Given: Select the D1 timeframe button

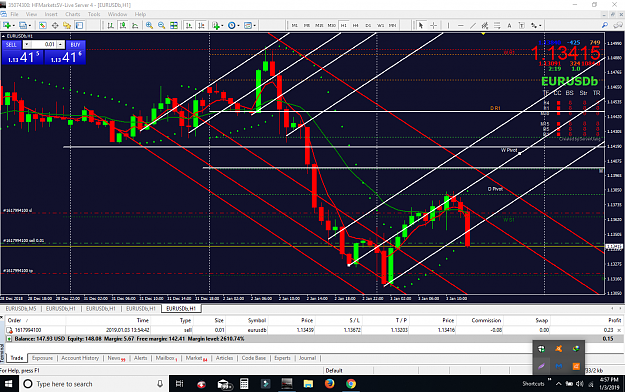Looking at the screenshot, I should (368, 26).
